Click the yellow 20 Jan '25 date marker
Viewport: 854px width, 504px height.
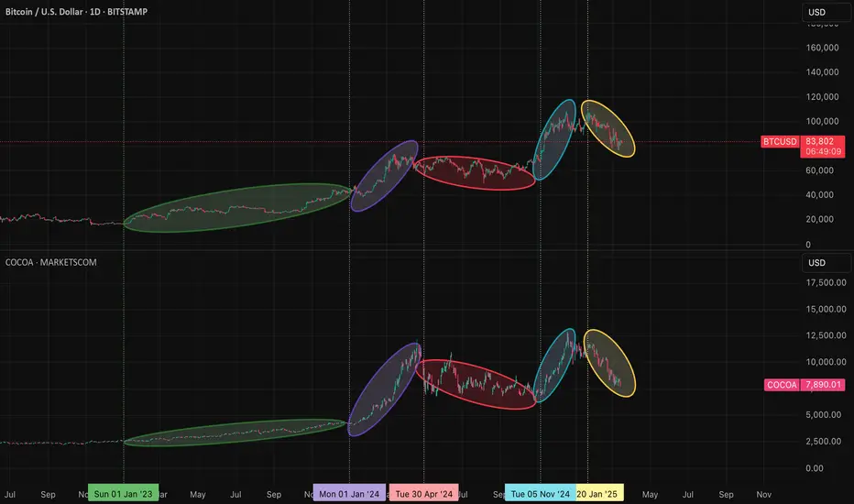point(600,494)
